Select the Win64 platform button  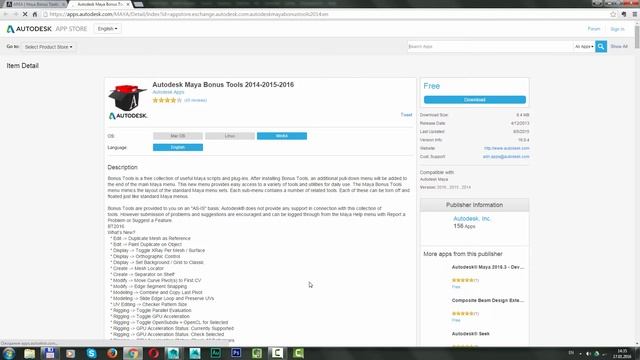point(282,136)
